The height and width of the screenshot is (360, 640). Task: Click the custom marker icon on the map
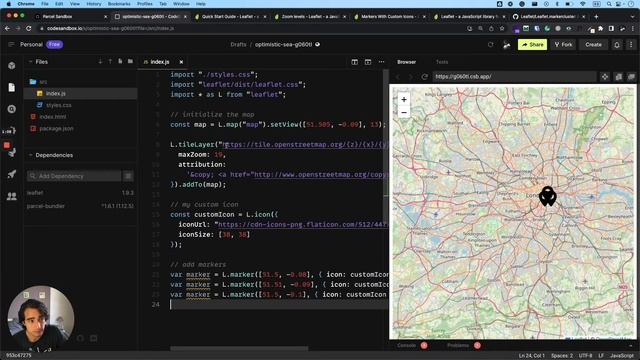tap(547, 196)
